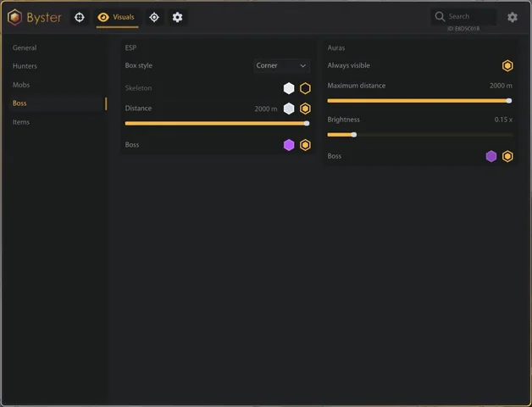Enable the Skeleton hexagon toggle
This screenshot has width=532, height=407.
click(305, 88)
